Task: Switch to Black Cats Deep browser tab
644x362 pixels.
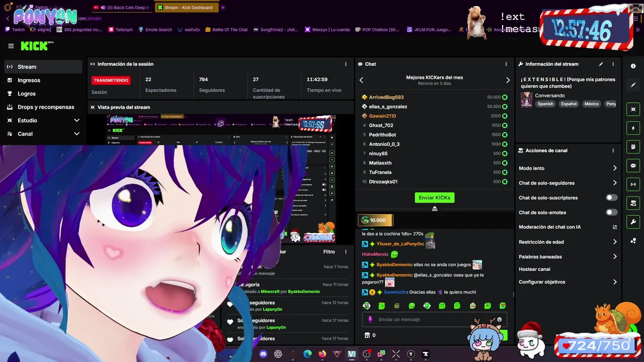Action: (122, 8)
